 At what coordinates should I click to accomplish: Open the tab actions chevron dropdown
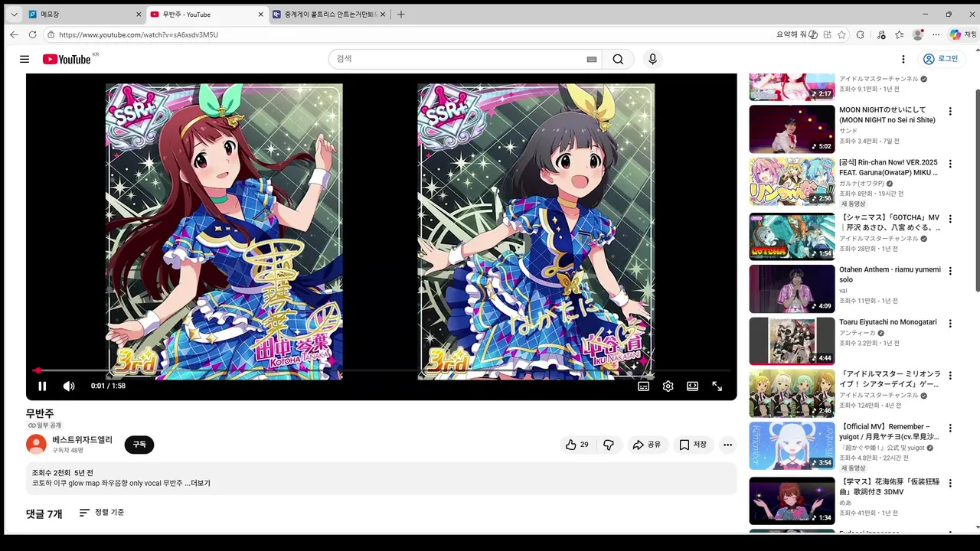tap(14, 14)
